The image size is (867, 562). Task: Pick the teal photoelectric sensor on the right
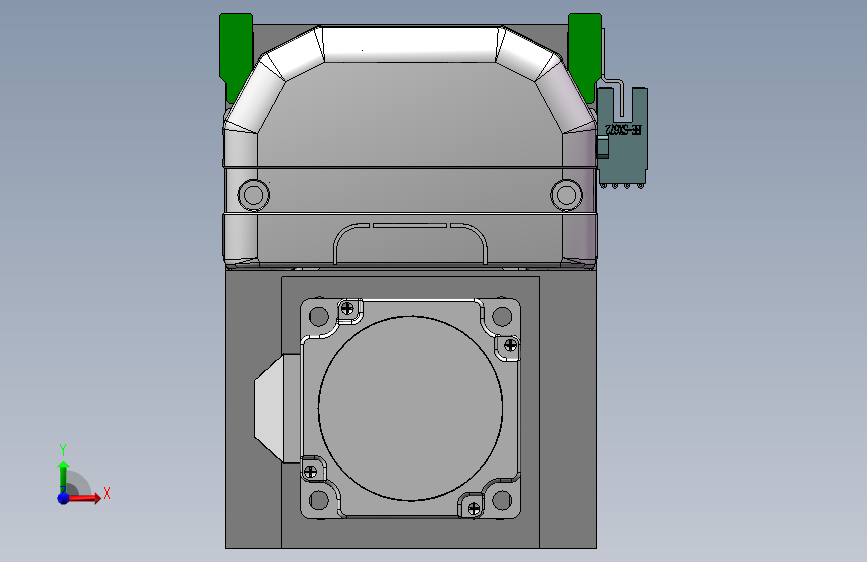pos(622,136)
